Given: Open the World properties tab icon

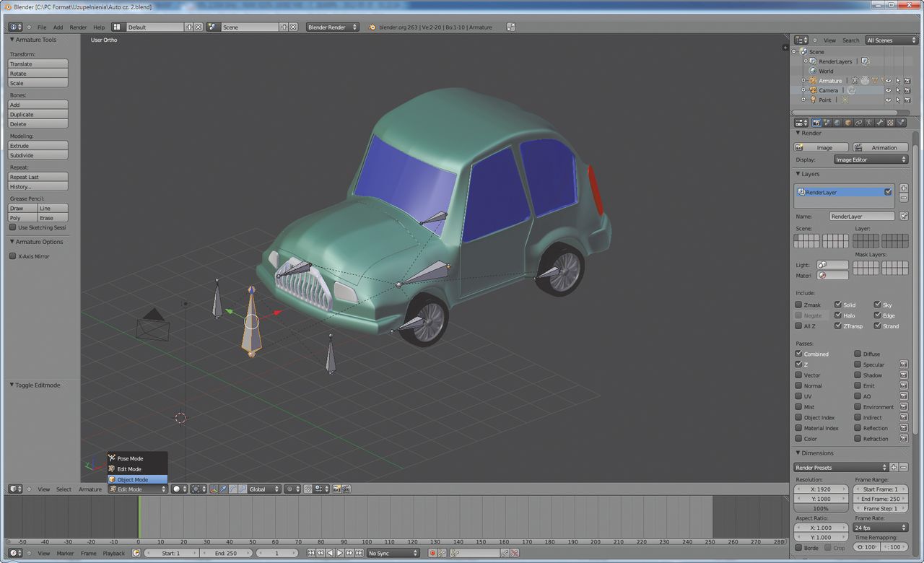Looking at the screenshot, I should tap(837, 123).
